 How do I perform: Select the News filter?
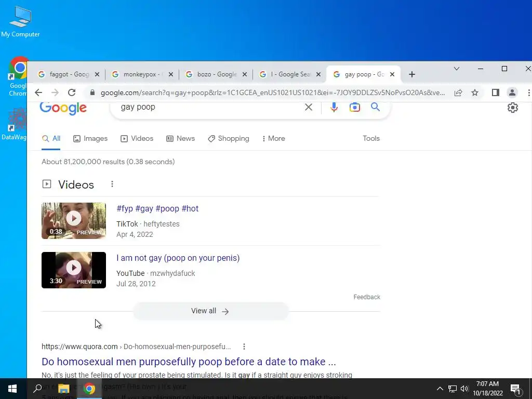pyautogui.click(x=180, y=138)
